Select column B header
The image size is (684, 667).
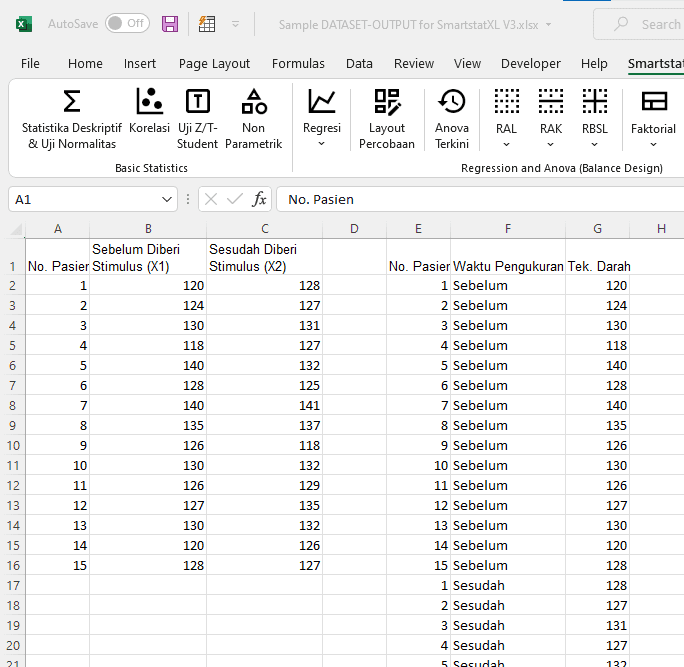click(148, 229)
